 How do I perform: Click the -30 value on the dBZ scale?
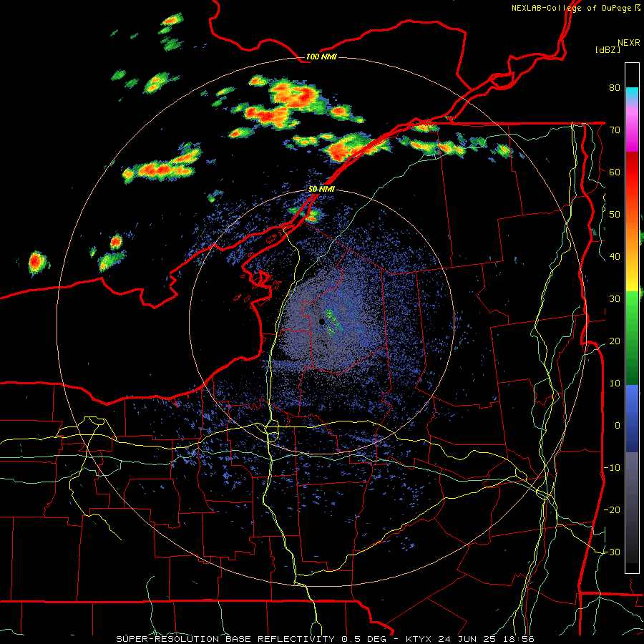(x=612, y=552)
